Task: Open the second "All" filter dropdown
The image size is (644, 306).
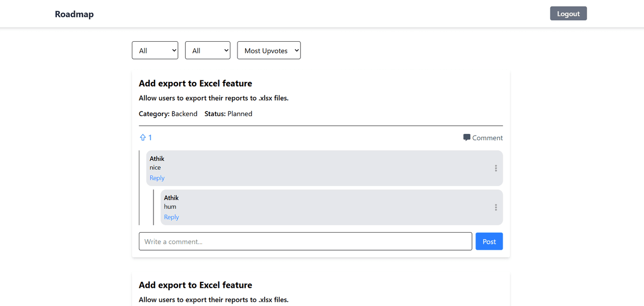Action: (x=208, y=50)
